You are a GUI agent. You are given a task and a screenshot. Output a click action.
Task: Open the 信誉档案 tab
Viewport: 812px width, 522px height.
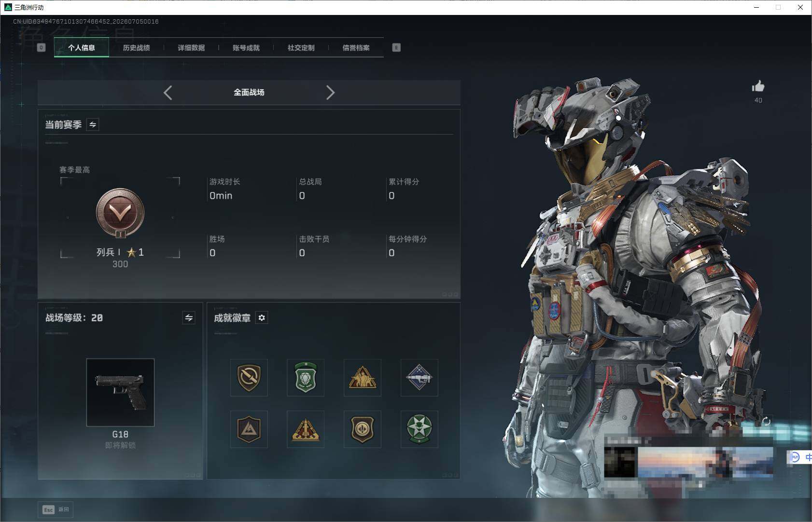[356, 48]
